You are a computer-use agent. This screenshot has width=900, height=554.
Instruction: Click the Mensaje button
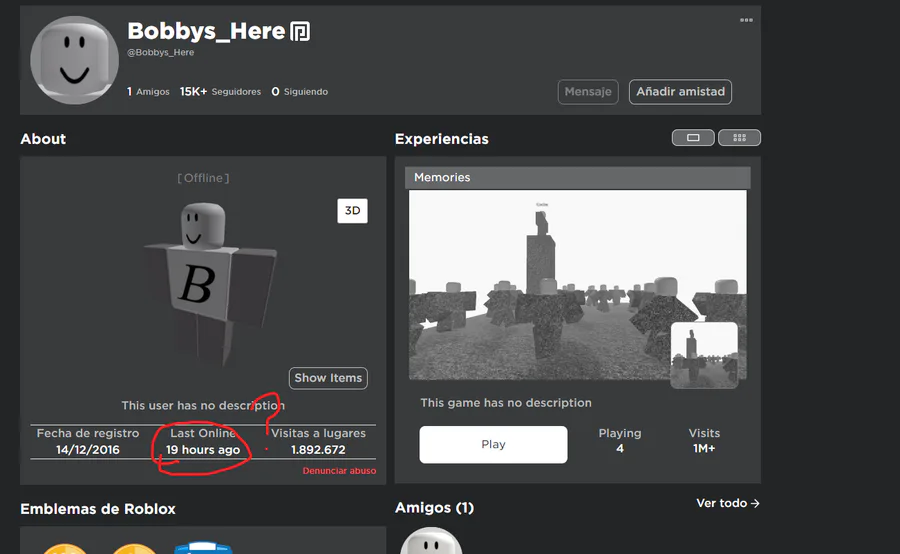point(588,92)
